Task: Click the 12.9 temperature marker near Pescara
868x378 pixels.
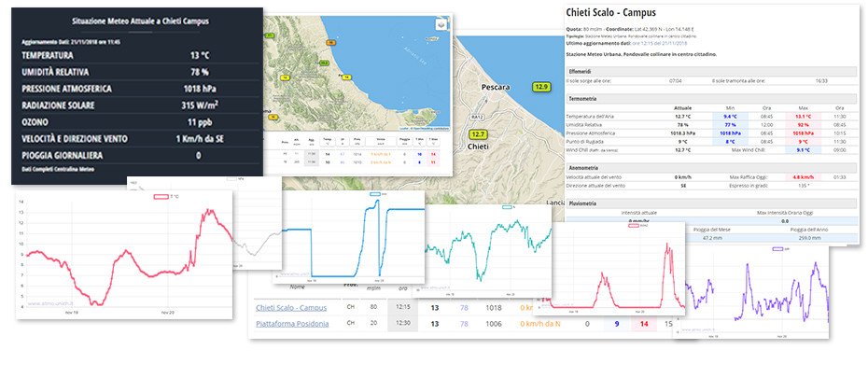Action: (541, 87)
